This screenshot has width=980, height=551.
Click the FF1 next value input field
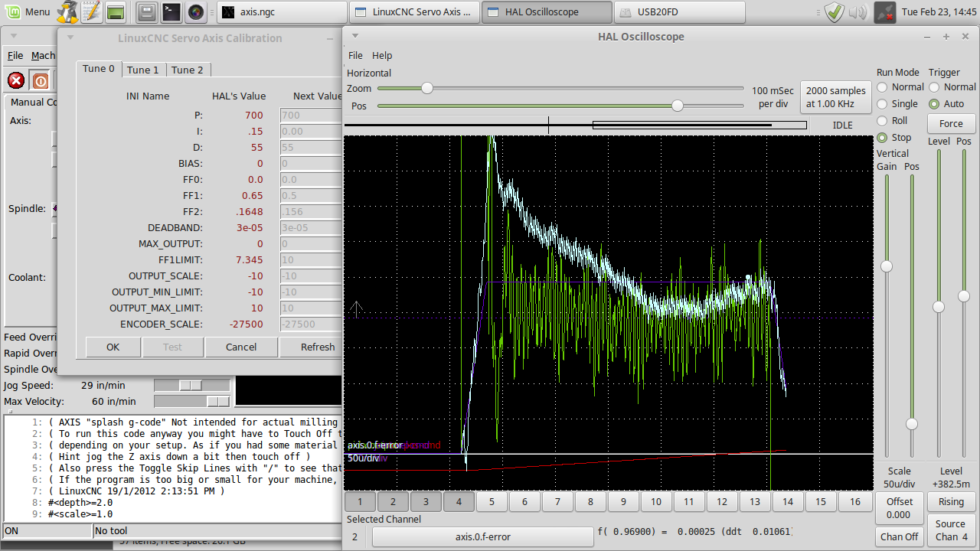pyautogui.click(x=311, y=195)
